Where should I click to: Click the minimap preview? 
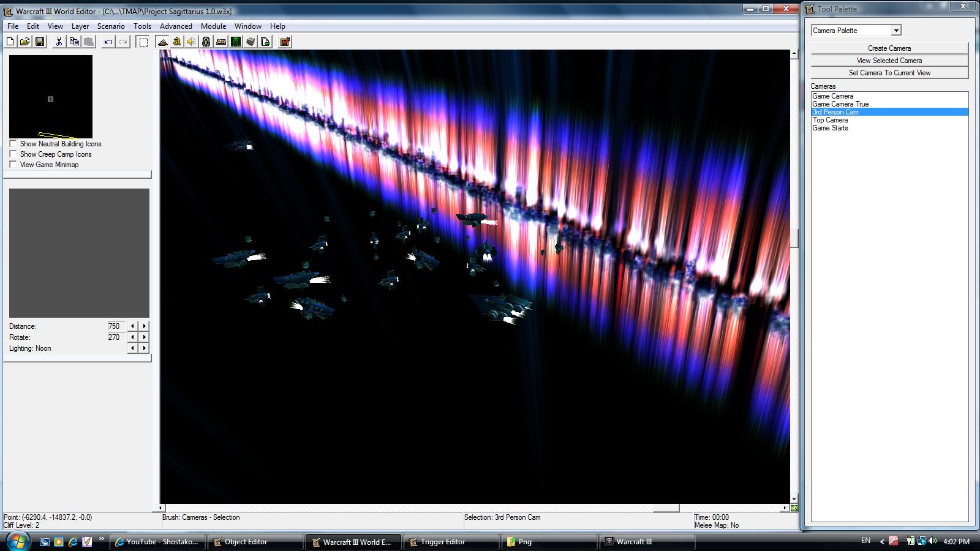(x=51, y=97)
